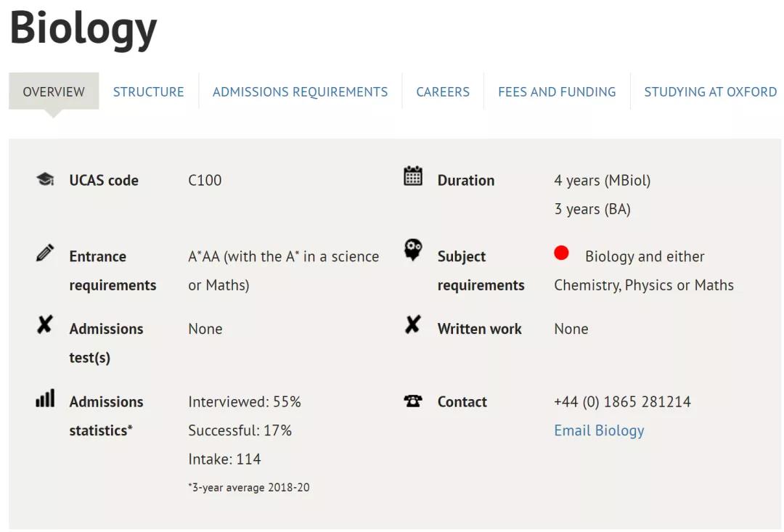Click the UCAS code value C100

pyautogui.click(x=205, y=180)
